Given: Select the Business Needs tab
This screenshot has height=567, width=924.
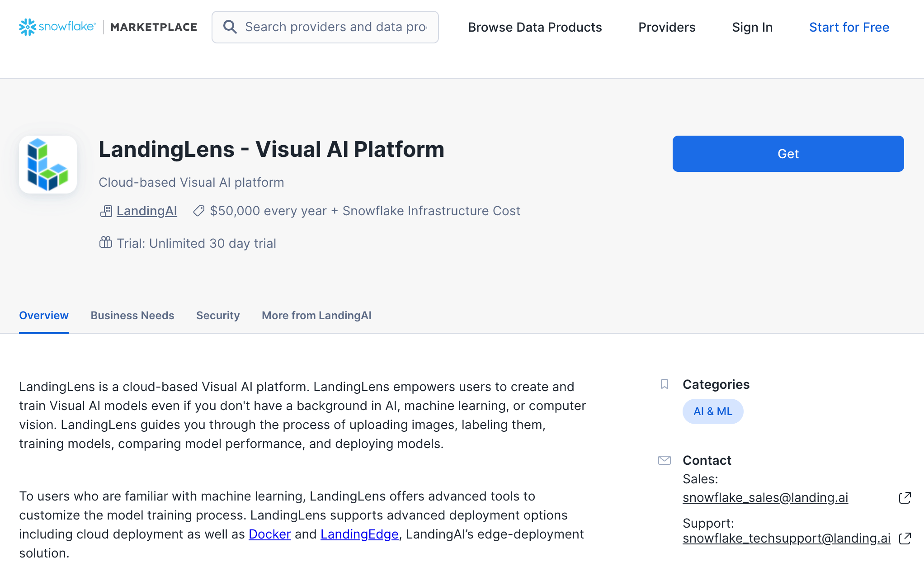Looking at the screenshot, I should point(132,315).
